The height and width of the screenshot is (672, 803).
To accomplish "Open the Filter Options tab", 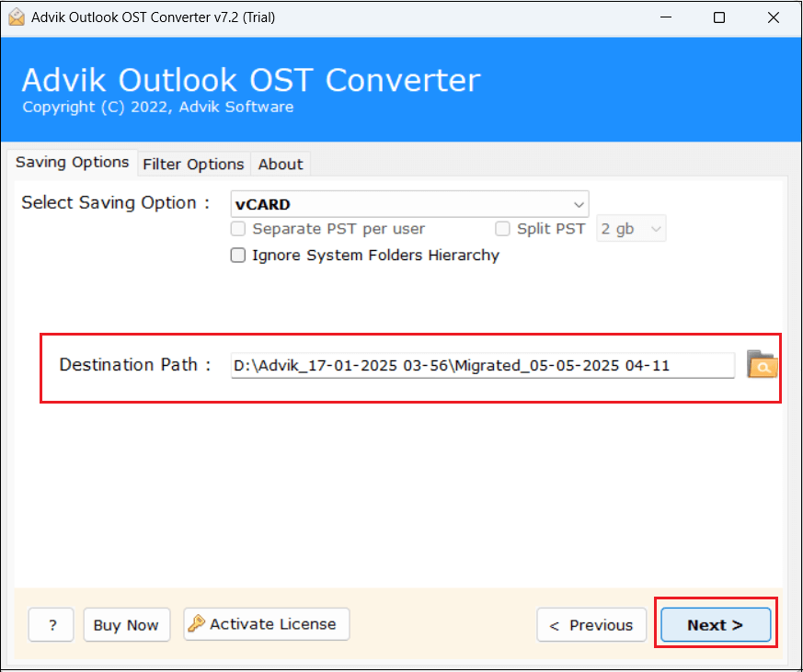I will pos(193,165).
